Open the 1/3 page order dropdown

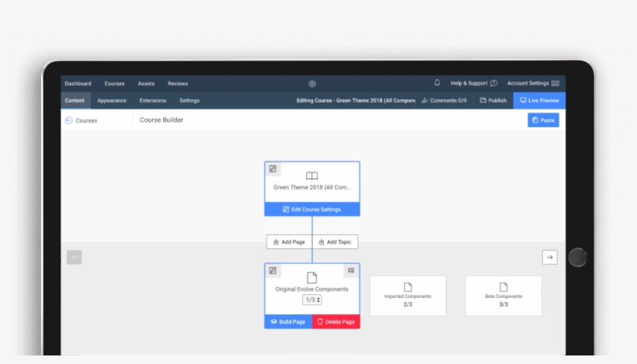click(312, 300)
